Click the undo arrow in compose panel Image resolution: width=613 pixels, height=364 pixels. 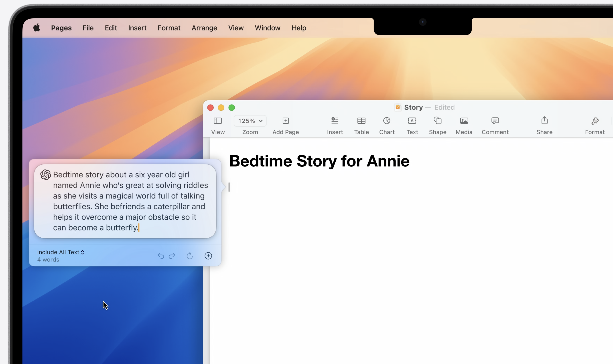(160, 256)
